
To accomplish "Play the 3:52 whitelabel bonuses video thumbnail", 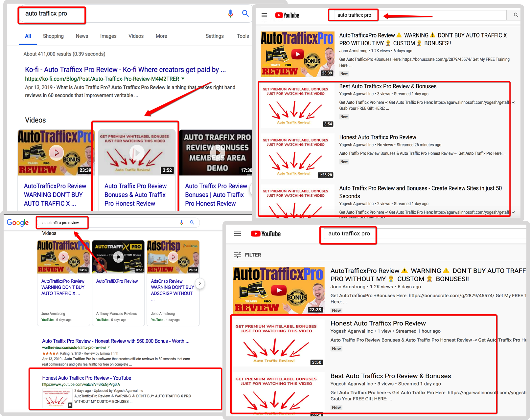I will (x=137, y=153).
